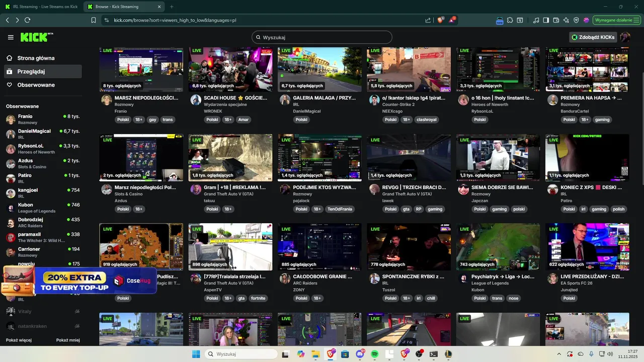Open a new browser tab
This screenshot has height=362, width=644.
point(172,7)
